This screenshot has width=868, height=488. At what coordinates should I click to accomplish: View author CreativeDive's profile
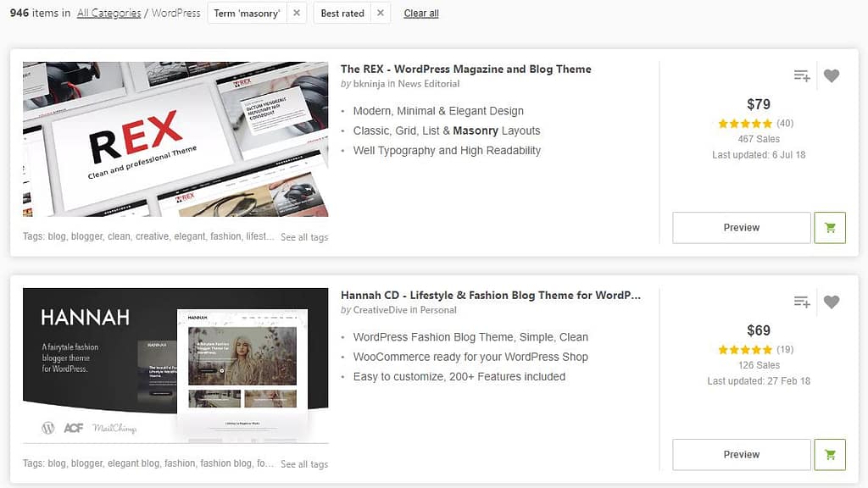point(380,310)
